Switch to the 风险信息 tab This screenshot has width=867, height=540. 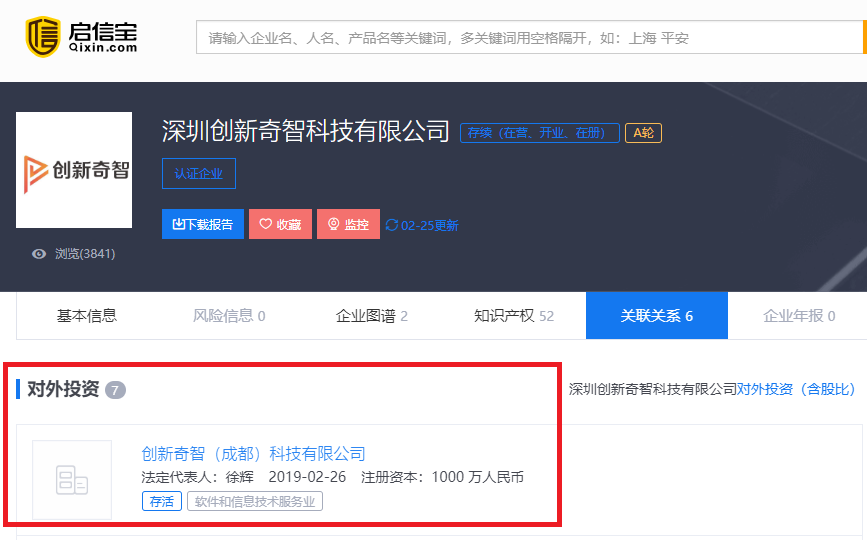click(x=229, y=316)
